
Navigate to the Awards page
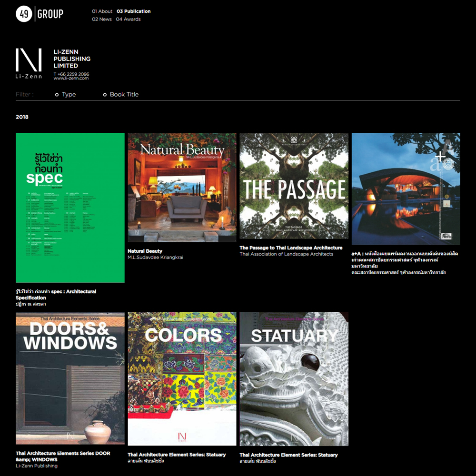click(129, 20)
